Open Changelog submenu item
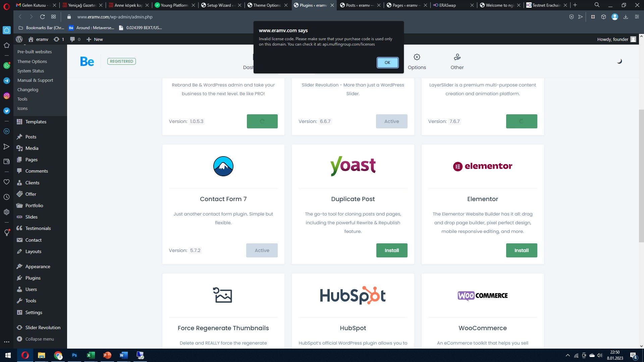The height and width of the screenshot is (362, 644). (28, 90)
